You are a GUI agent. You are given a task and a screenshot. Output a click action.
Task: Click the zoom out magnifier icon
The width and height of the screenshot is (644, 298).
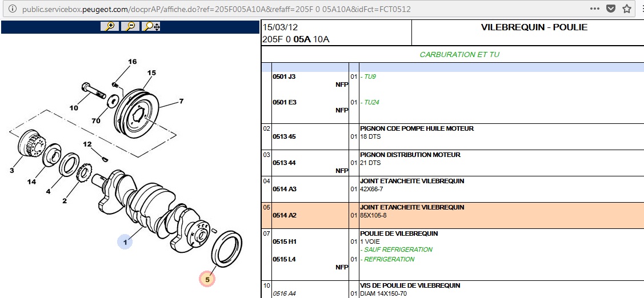click(x=130, y=26)
